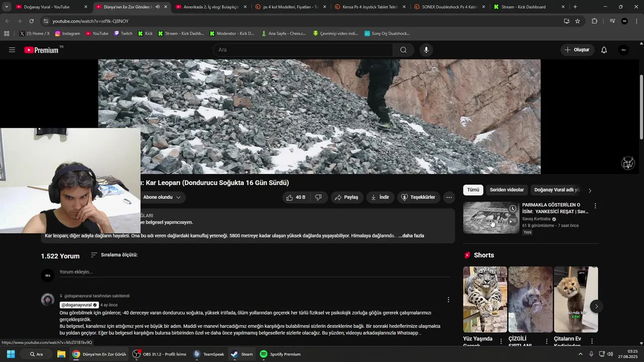
Task: Switch to SONEX Doubleshock Ps 4 tab
Action: click(450, 7)
